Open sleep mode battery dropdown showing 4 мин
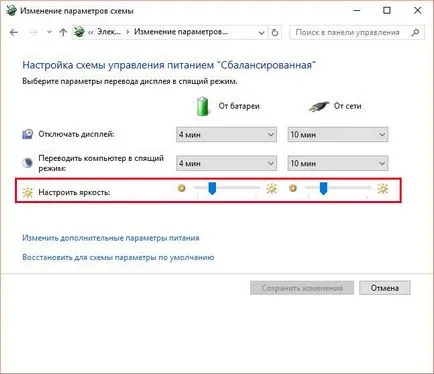This screenshot has width=434, height=374. (x=226, y=163)
